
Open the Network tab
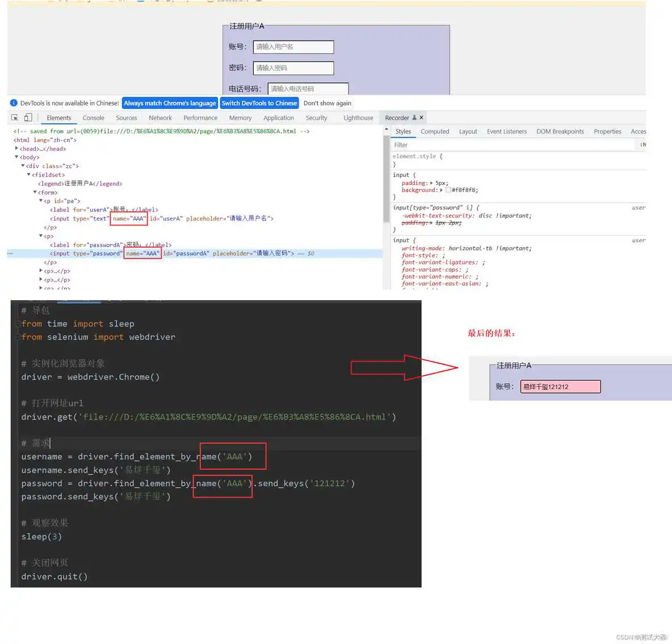point(160,117)
